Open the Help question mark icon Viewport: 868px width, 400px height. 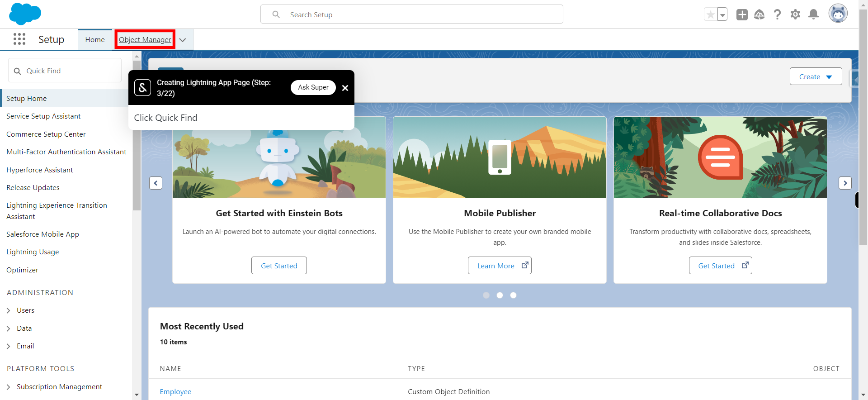click(x=777, y=14)
